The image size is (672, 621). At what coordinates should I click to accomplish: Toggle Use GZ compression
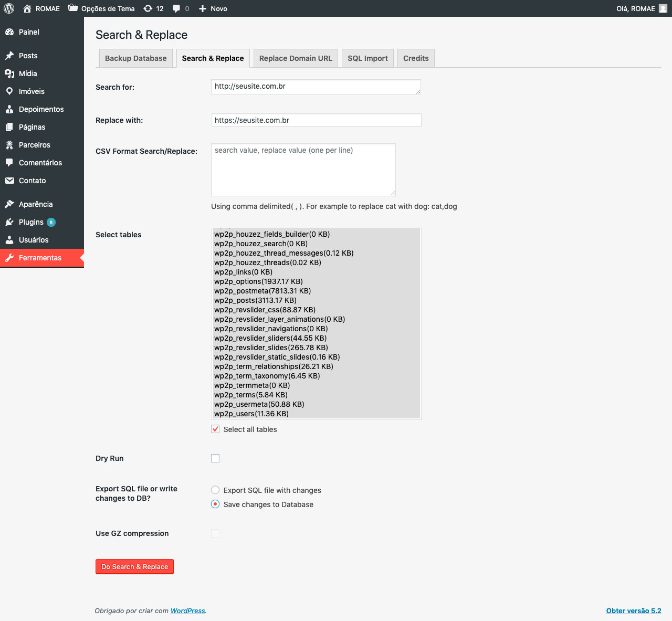(215, 533)
